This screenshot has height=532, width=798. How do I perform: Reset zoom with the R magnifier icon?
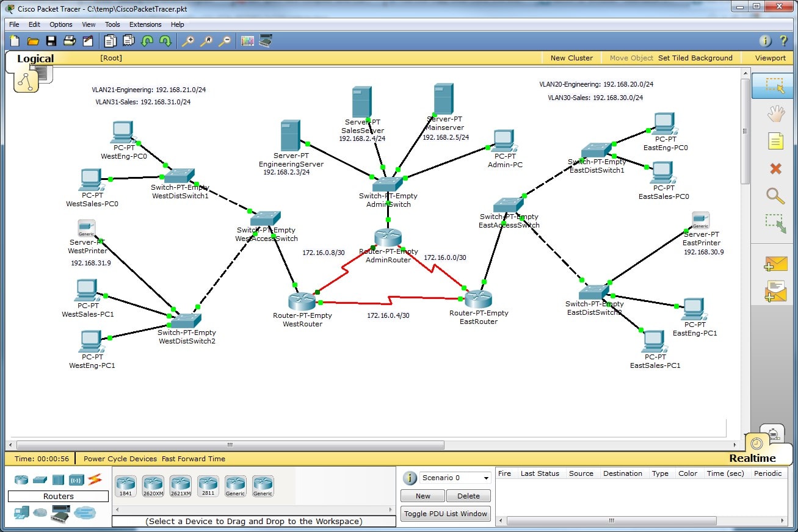[206, 41]
